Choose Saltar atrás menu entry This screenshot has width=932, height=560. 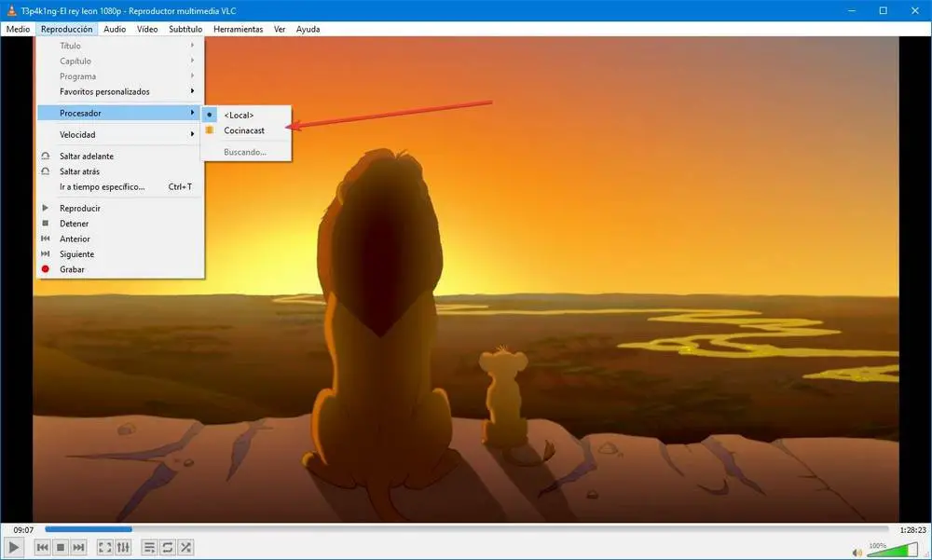coord(120,171)
